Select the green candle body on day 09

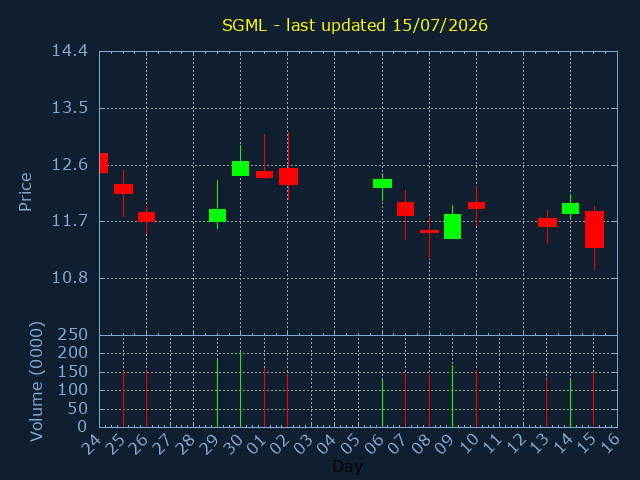coord(452,226)
